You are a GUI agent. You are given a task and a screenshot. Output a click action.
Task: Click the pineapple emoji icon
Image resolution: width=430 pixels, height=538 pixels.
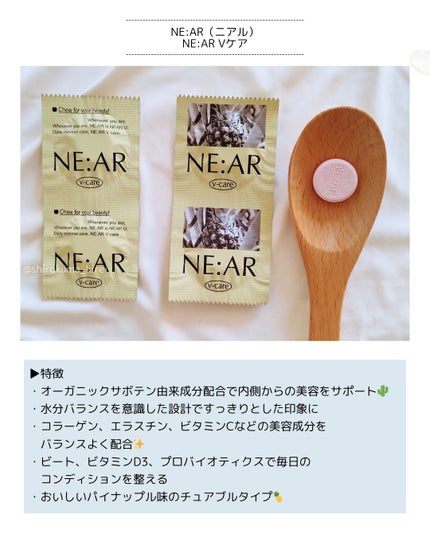coord(278,497)
